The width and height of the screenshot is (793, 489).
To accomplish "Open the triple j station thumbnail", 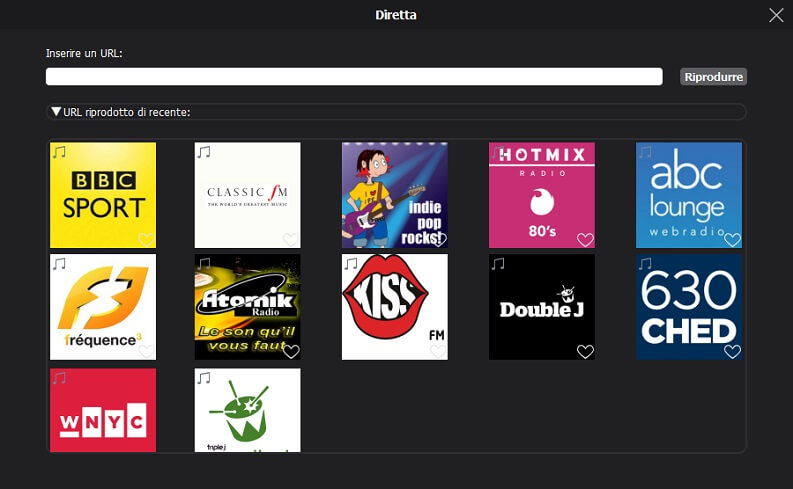I will [x=247, y=410].
